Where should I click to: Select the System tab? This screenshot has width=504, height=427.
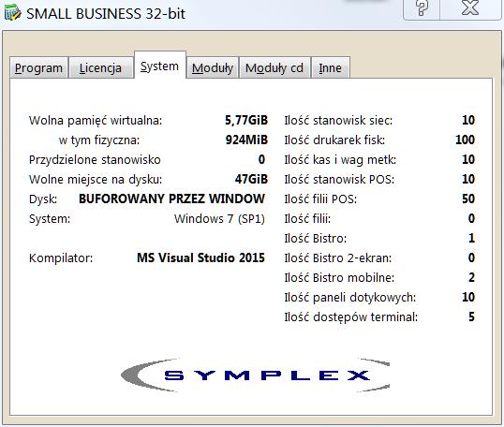pyautogui.click(x=160, y=66)
